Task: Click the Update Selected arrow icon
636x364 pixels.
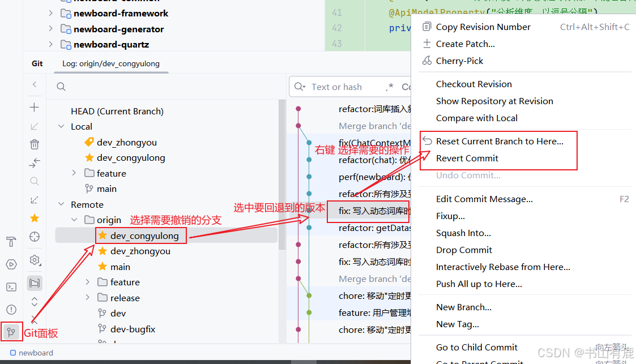Action: (x=35, y=126)
